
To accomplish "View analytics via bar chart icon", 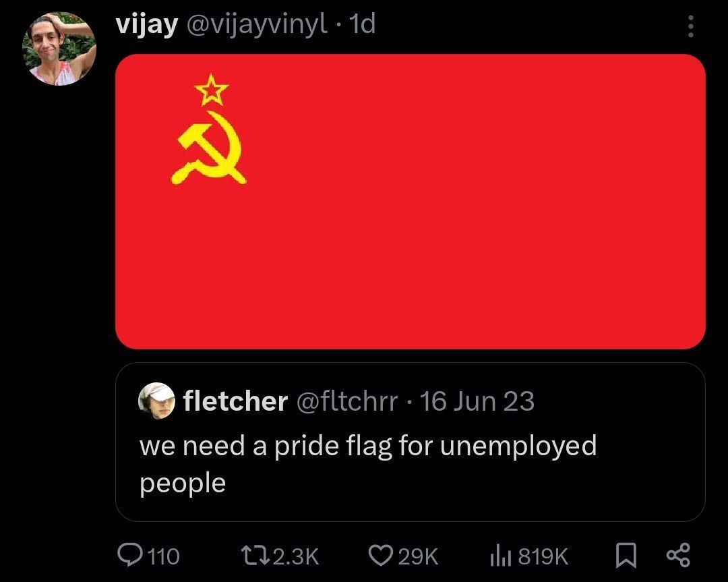I will click(x=501, y=556).
